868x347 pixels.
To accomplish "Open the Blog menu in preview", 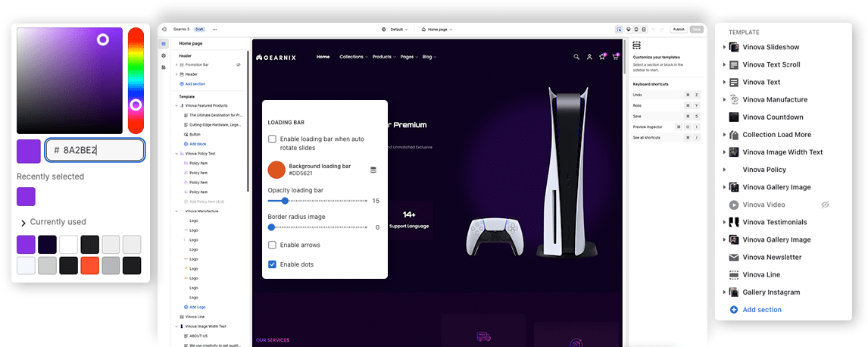I will 429,57.
